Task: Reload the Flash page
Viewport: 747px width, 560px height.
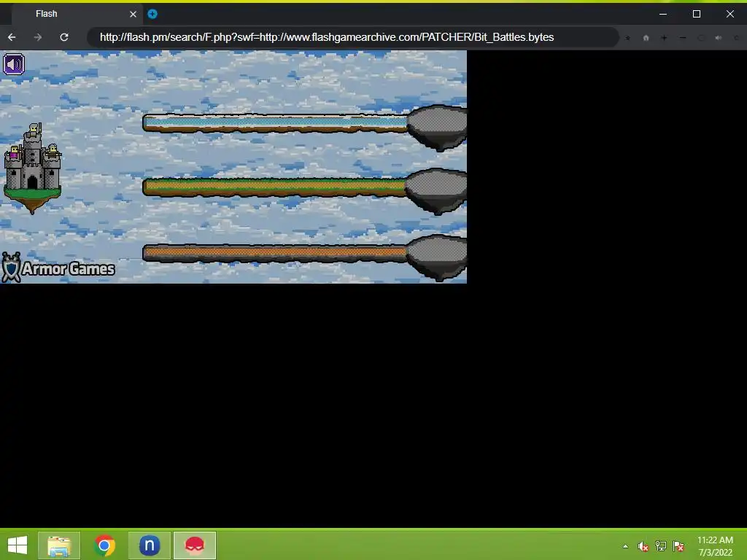Action: (x=64, y=37)
